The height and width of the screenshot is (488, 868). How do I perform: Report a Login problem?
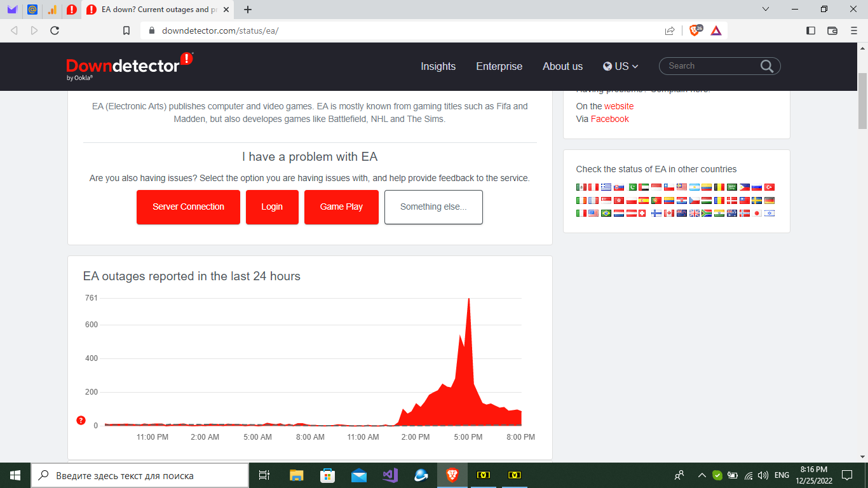click(x=272, y=207)
